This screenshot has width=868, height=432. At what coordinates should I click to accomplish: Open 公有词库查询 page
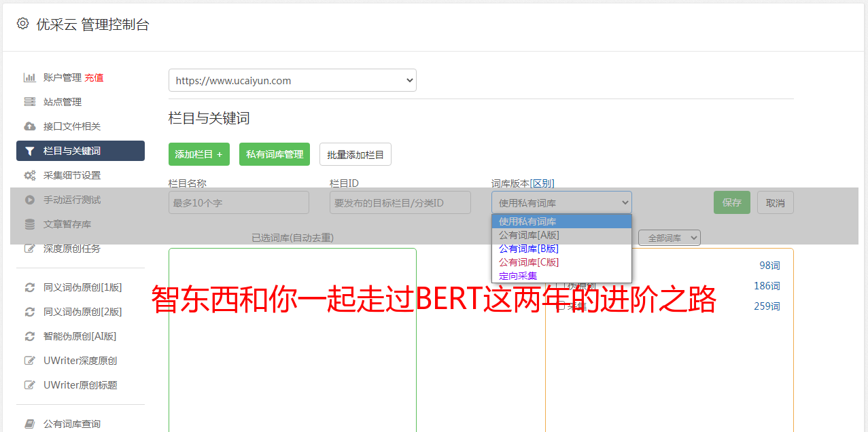point(72,424)
